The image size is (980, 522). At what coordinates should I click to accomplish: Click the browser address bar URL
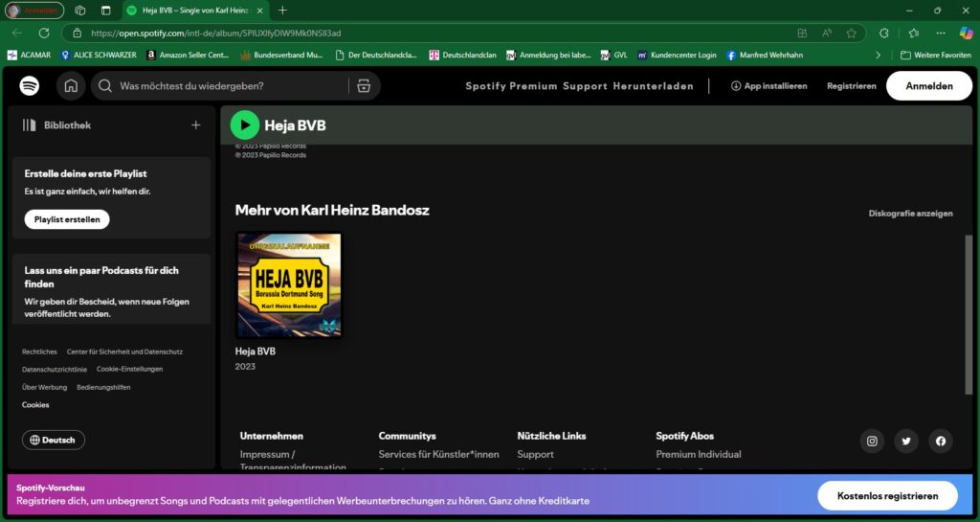coord(215,34)
